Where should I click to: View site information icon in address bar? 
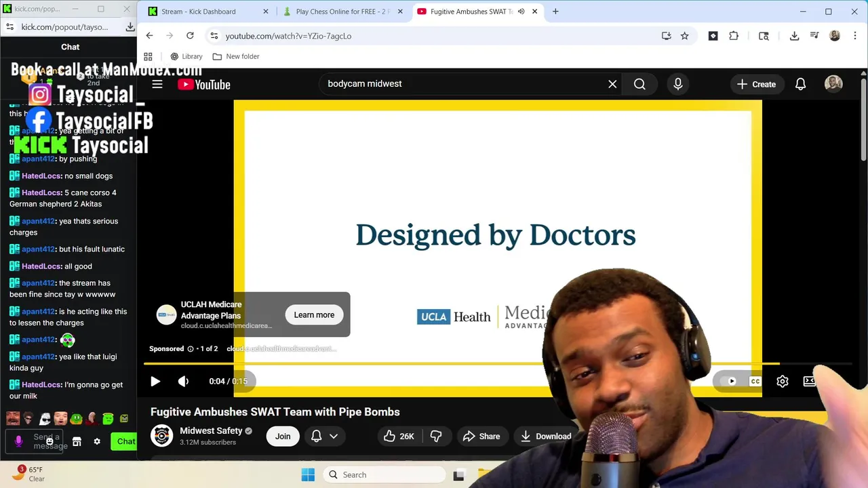coord(214,36)
